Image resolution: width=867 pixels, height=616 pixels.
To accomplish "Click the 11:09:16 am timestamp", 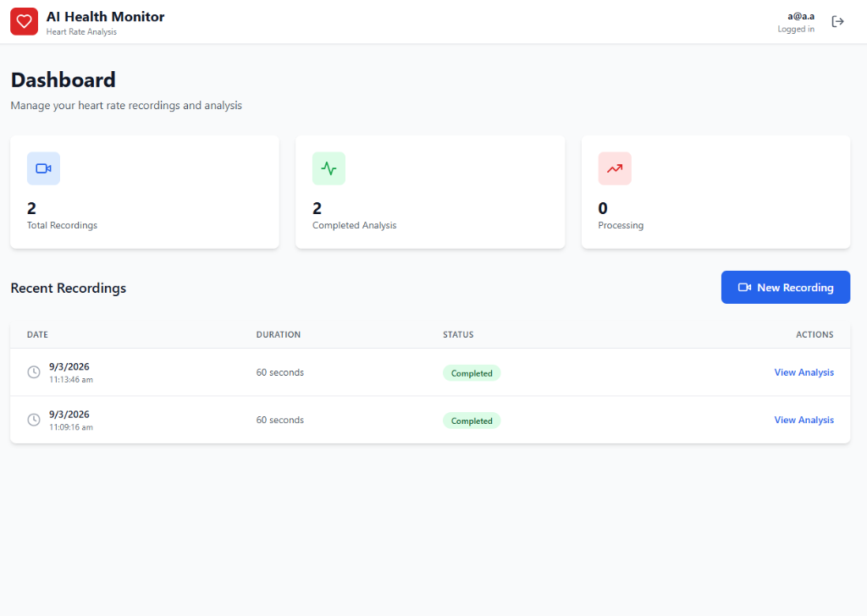I will coord(71,427).
